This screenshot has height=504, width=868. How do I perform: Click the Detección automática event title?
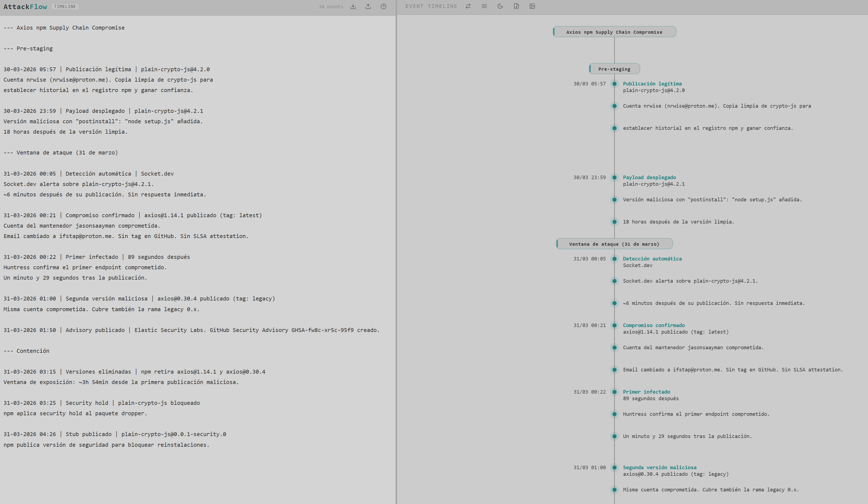652,259
